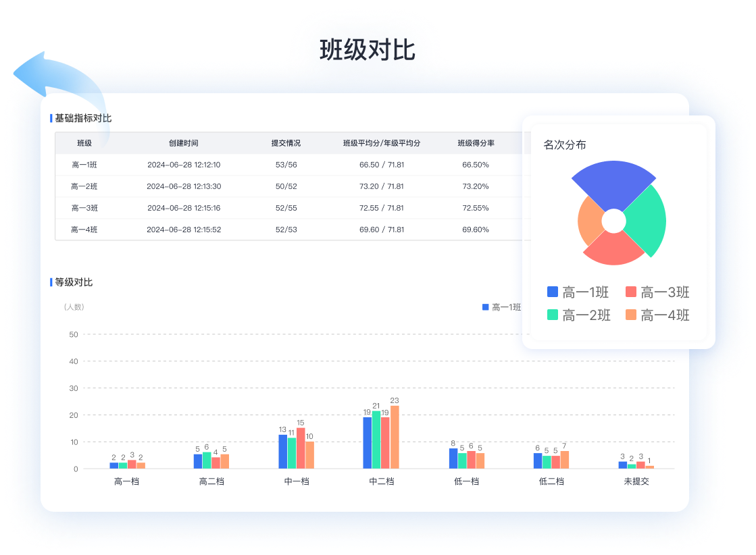Screen dimensions: 756x555
Task: Click the 班级得分率 column header
Action: pyautogui.click(x=476, y=143)
